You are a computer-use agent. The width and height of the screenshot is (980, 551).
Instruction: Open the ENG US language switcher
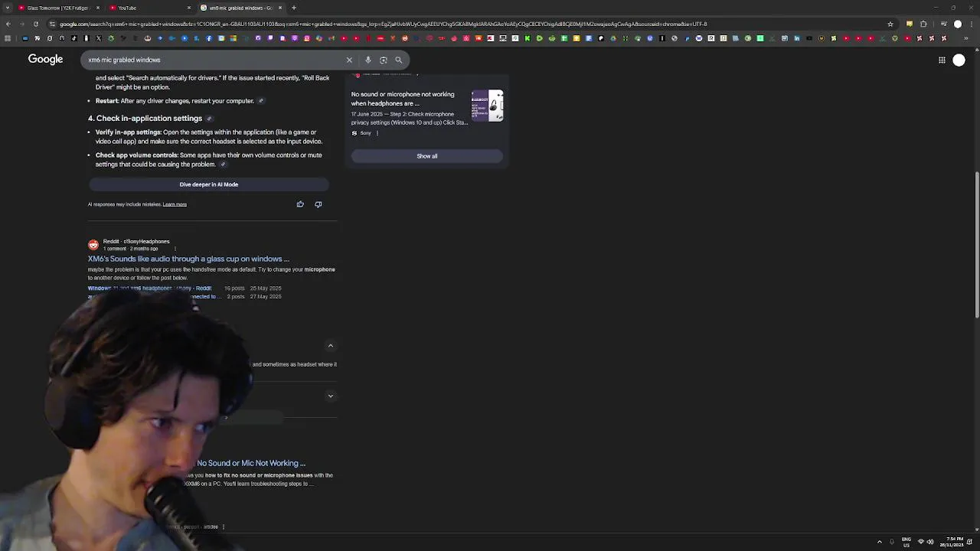point(906,542)
